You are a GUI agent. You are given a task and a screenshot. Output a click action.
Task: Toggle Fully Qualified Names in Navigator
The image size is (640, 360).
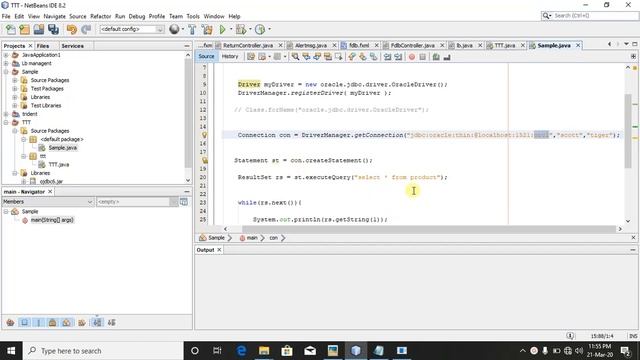click(82, 322)
